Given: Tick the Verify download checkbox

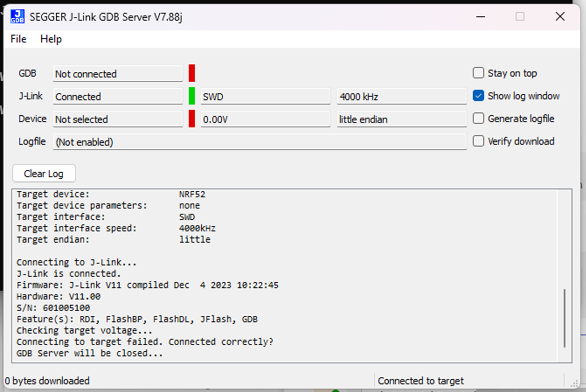Looking at the screenshot, I should point(478,141).
